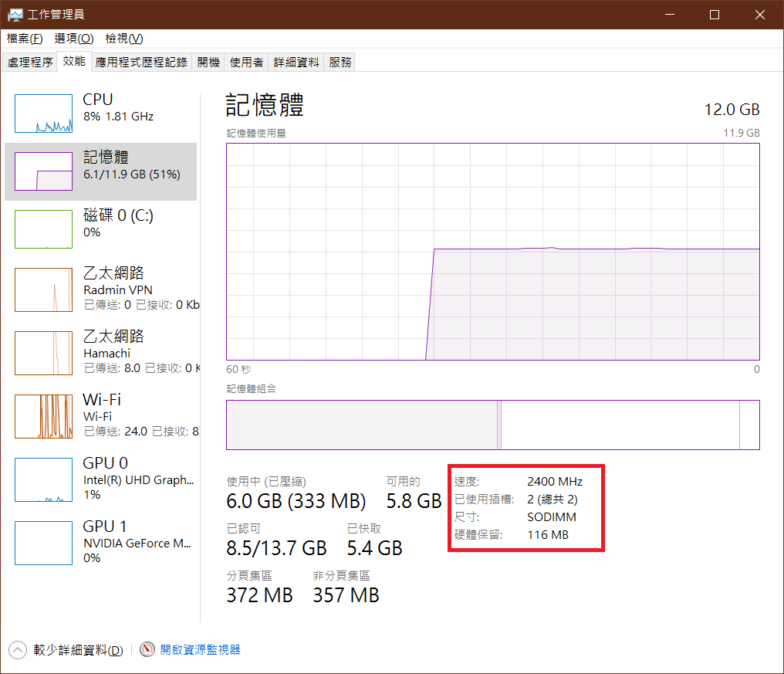Select the CPU performance graph thumbnail

click(x=43, y=113)
